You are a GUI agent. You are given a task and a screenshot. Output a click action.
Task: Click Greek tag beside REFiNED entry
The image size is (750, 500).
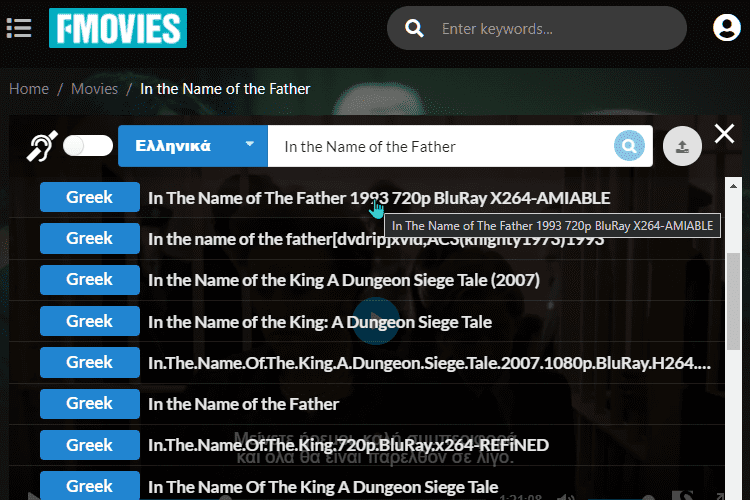click(x=90, y=445)
